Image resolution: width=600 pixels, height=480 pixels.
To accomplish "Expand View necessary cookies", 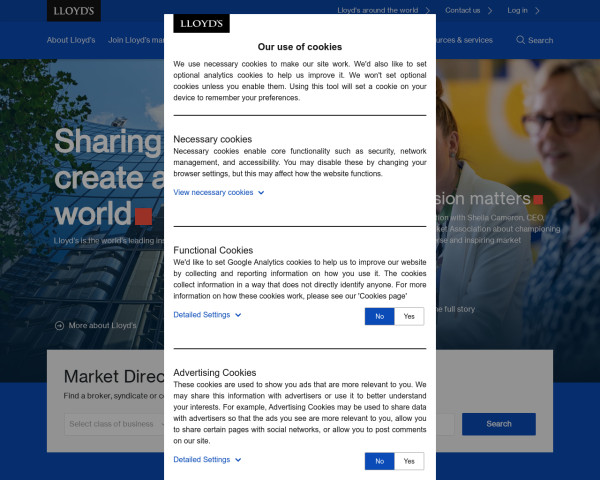I will click(x=218, y=193).
